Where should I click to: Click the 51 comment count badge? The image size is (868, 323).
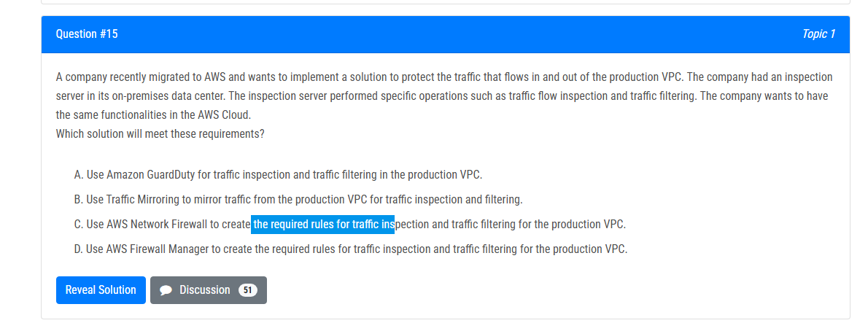tap(247, 290)
